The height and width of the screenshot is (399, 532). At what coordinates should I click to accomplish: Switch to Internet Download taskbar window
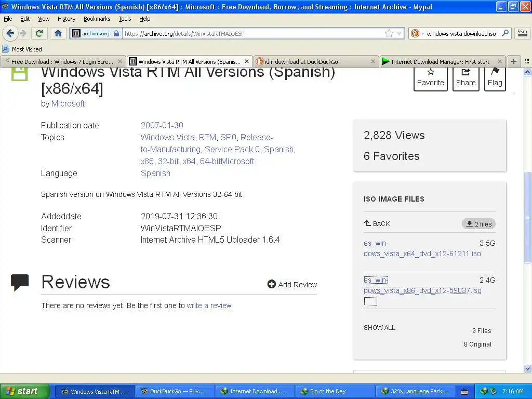click(x=255, y=391)
